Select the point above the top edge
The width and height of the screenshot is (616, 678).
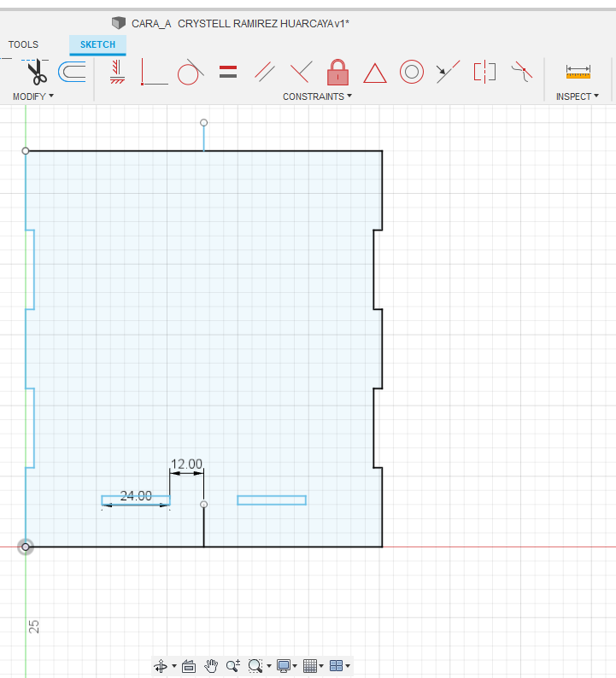point(203,123)
